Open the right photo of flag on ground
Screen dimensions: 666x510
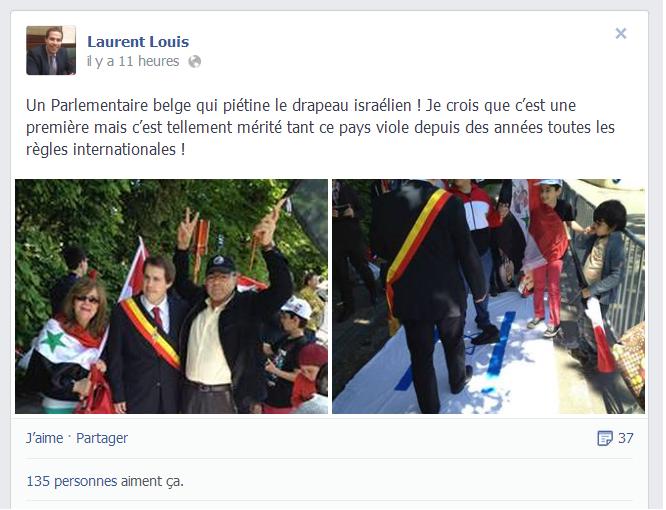tap(488, 296)
